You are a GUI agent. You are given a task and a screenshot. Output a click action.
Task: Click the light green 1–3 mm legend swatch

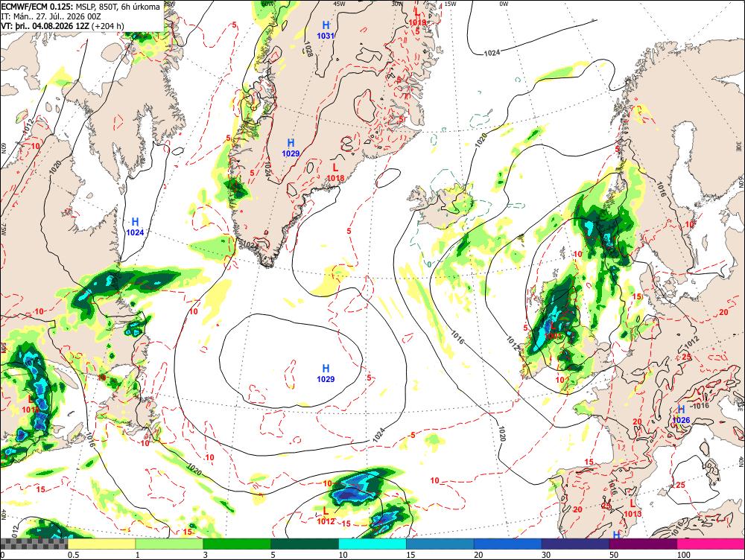click(169, 544)
